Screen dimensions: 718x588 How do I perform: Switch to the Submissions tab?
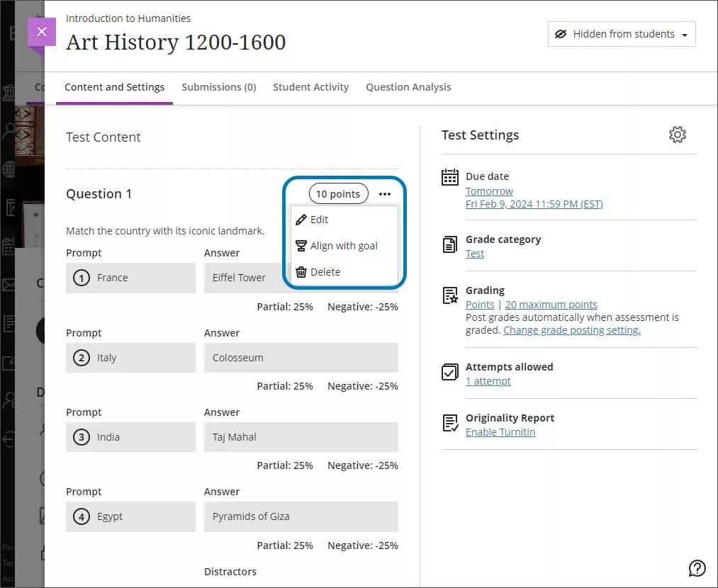point(219,87)
